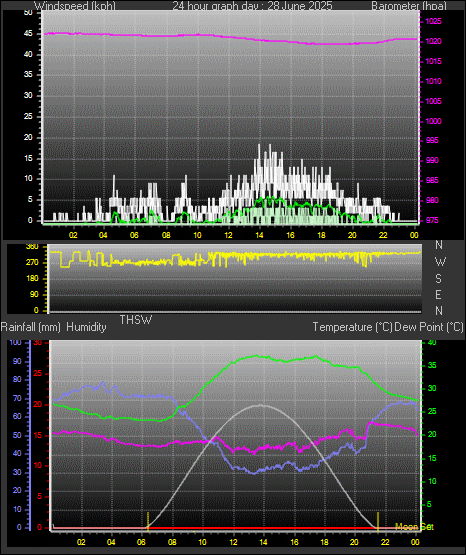Click the Humidity legend label
Screen dimensions: 466x555
coord(86,327)
